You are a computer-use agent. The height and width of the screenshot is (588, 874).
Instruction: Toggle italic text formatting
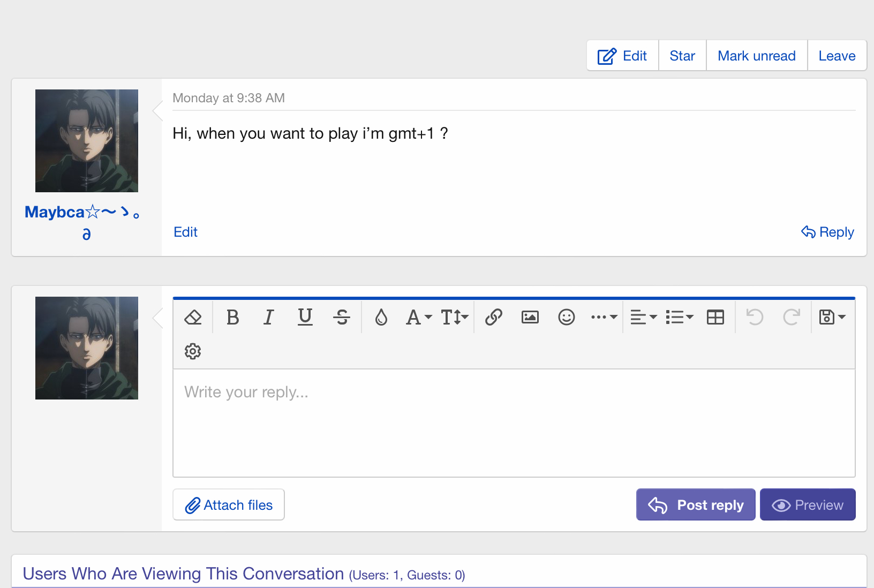pos(269,318)
